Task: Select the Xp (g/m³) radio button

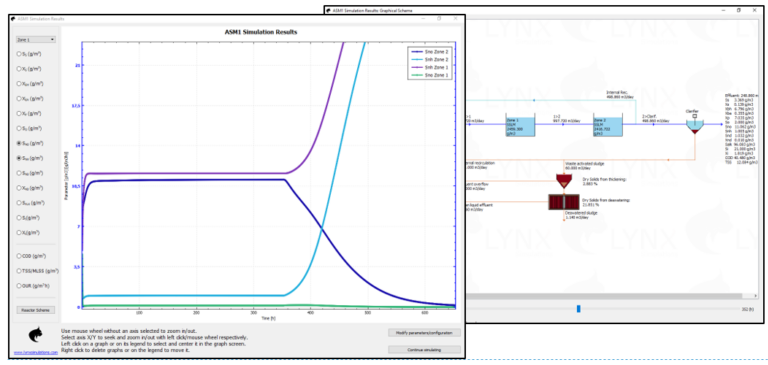Action: click(x=19, y=113)
